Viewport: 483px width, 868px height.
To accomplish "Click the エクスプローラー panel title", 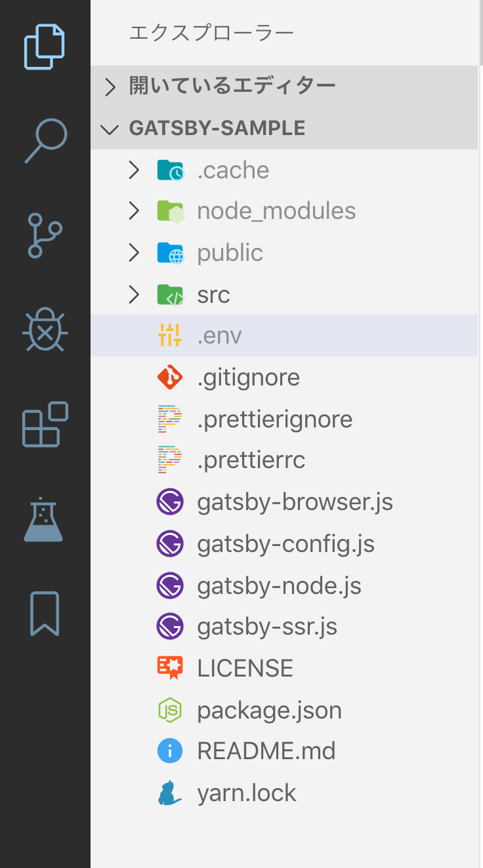I will (x=211, y=33).
